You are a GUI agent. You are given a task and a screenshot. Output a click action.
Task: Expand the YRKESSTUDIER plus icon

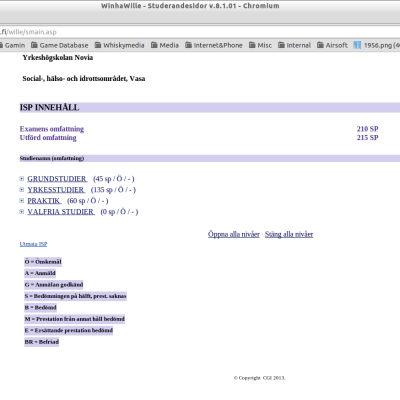22,190
